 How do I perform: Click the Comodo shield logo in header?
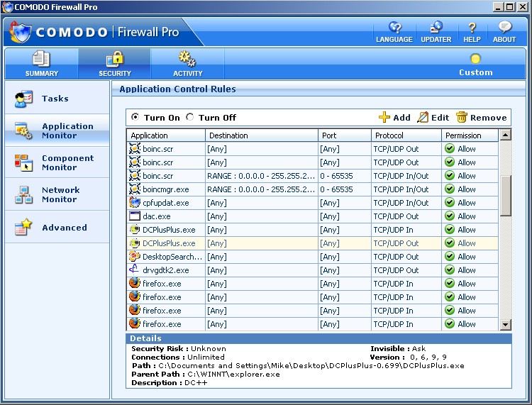click(21, 33)
